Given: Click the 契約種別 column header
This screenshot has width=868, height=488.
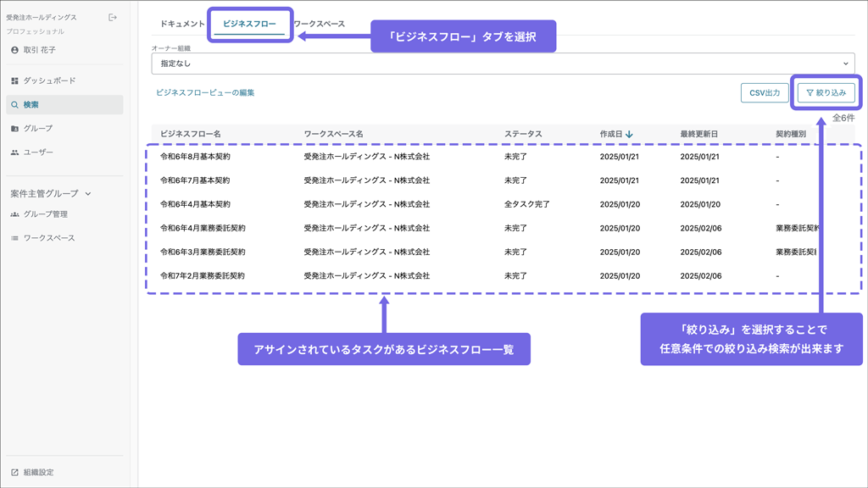Looking at the screenshot, I should pyautogui.click(x=791, y=135).
